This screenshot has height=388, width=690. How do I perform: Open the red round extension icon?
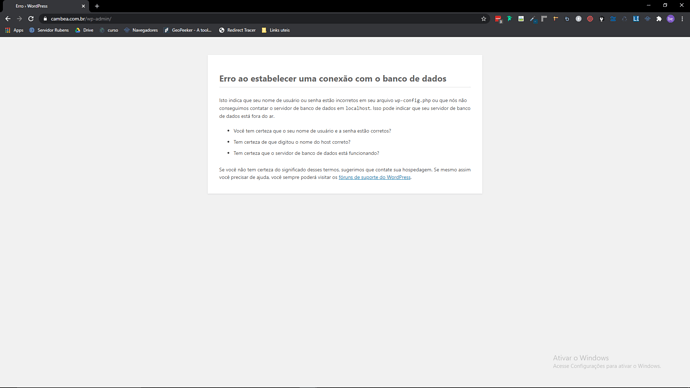[x=590, y=19]
